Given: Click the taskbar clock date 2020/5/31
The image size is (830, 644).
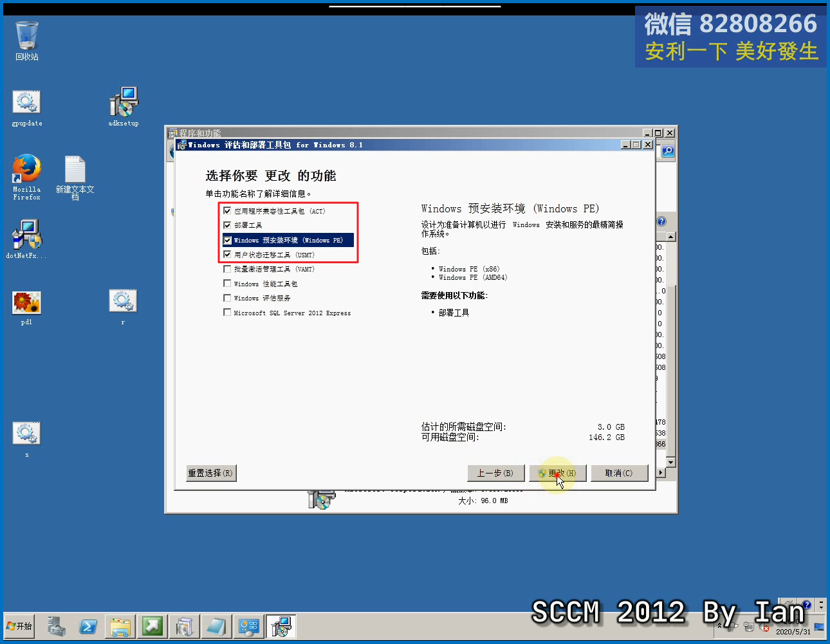Looking at the screenshot, I should 793,632.
